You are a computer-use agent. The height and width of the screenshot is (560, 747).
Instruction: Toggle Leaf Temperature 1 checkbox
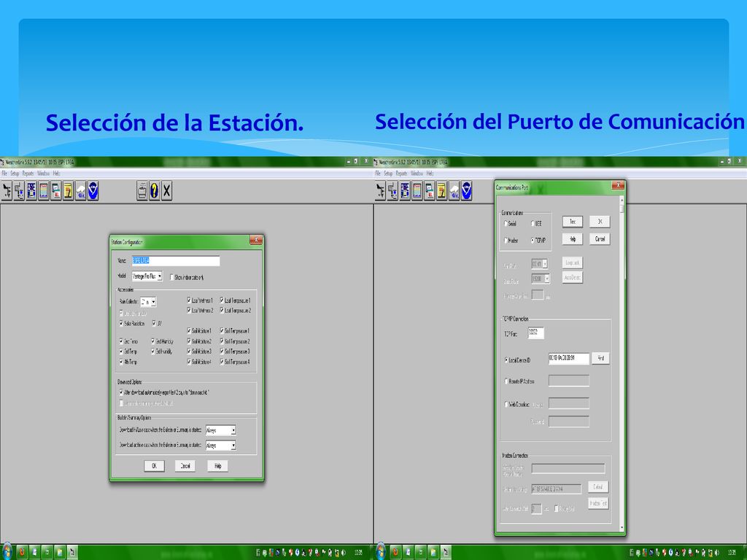(222, 300)
